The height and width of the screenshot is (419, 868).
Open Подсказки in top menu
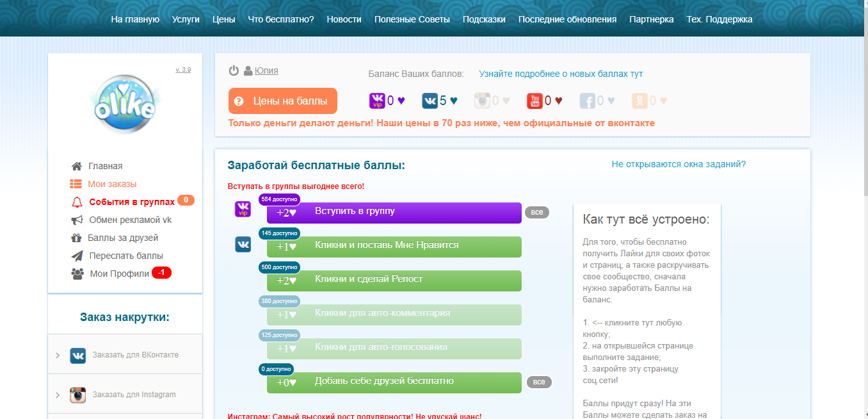click(484, 19)
